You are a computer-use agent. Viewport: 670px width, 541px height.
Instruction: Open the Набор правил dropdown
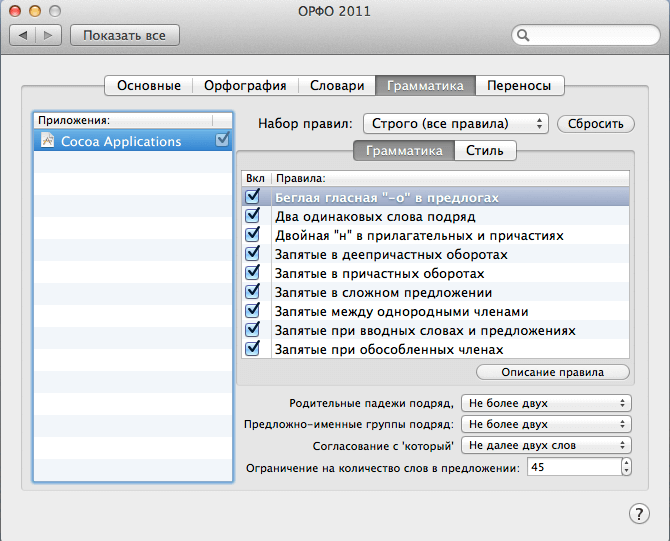(455, 123)
